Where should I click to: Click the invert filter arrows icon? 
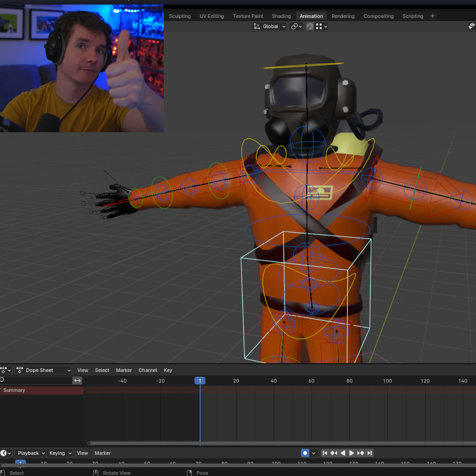(x=77, y=380)
